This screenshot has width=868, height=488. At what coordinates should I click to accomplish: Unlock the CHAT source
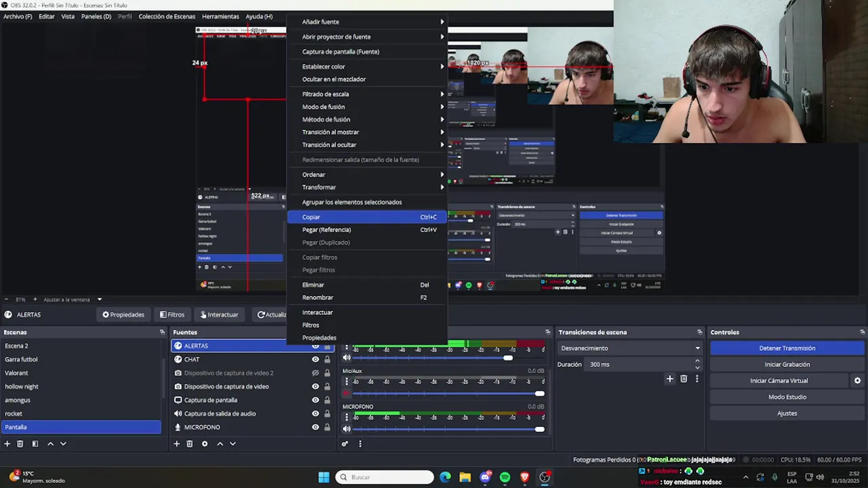pos(327,359)
